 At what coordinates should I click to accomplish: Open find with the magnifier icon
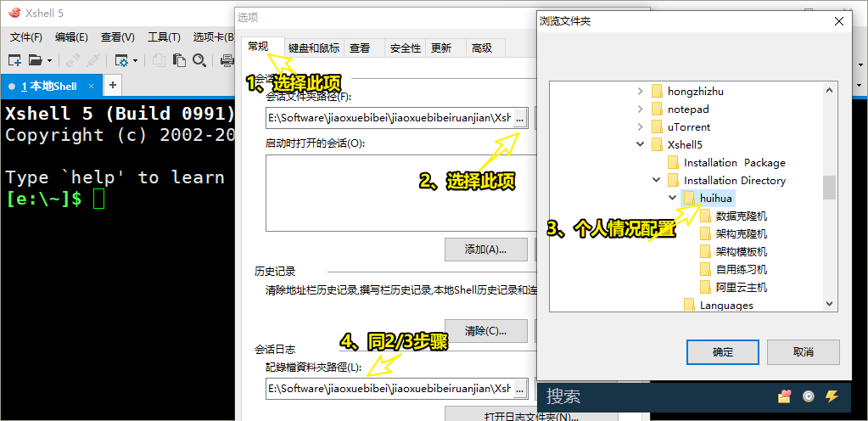tap(199, 60)
